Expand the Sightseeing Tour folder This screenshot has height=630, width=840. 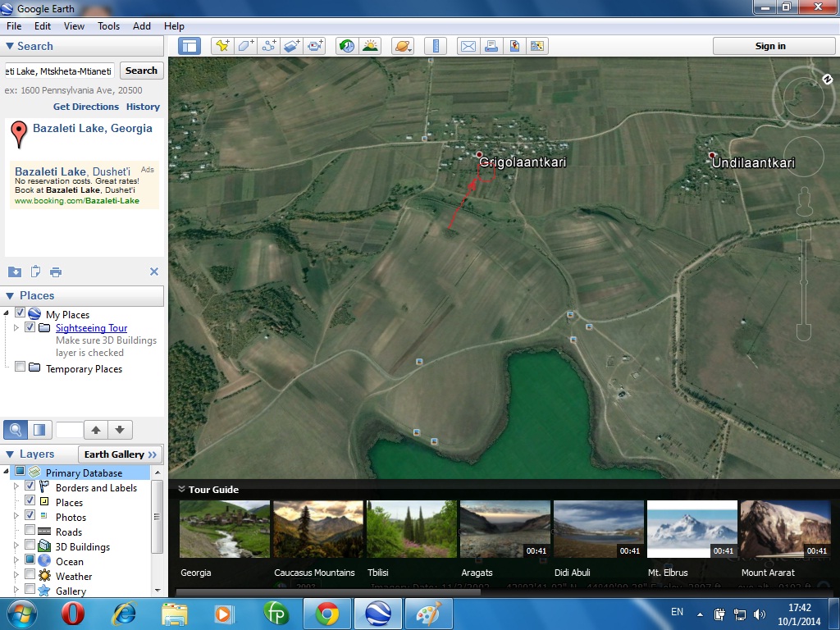[x=16, y=327]
